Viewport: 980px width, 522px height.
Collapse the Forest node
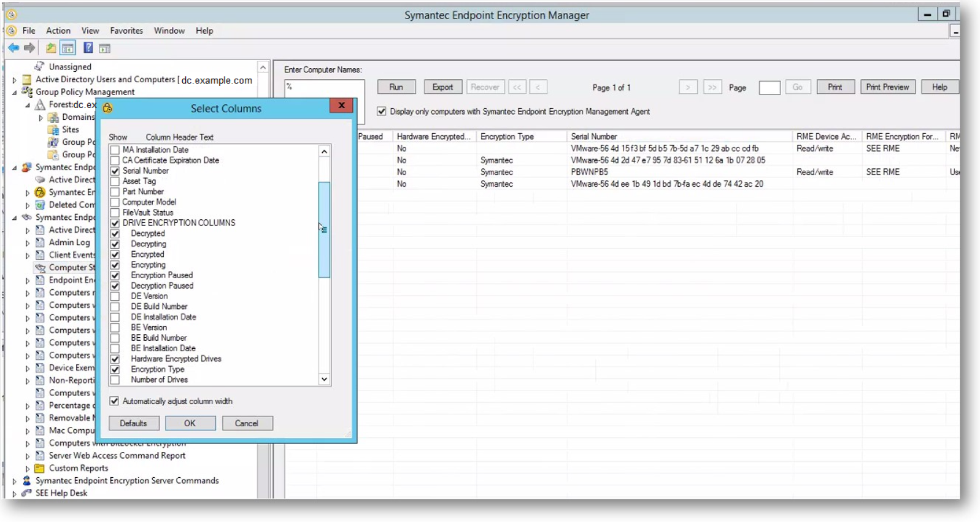(x=28, y=105)
